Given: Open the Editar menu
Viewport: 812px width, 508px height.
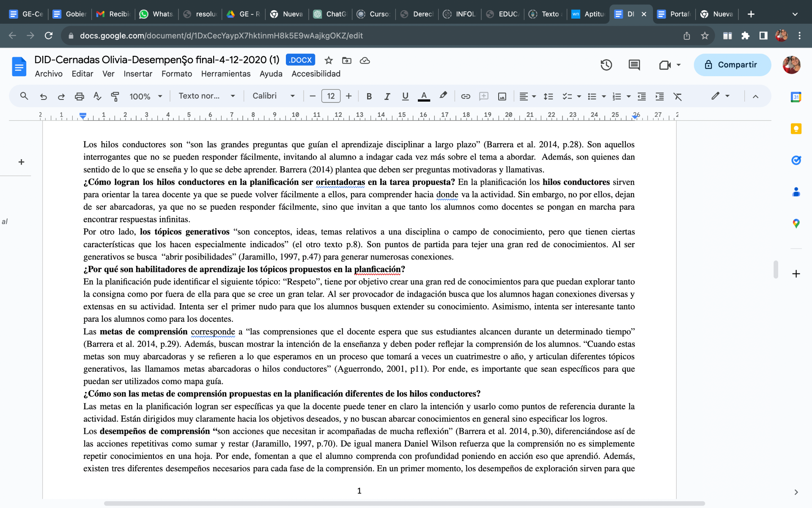Looking at the screenshot, I should (82, 74).
